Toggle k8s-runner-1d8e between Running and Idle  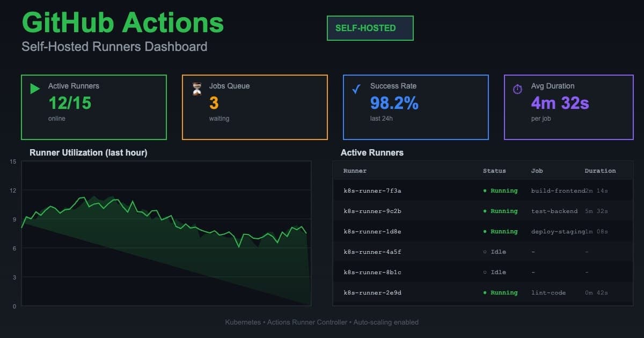coord(486,231)
